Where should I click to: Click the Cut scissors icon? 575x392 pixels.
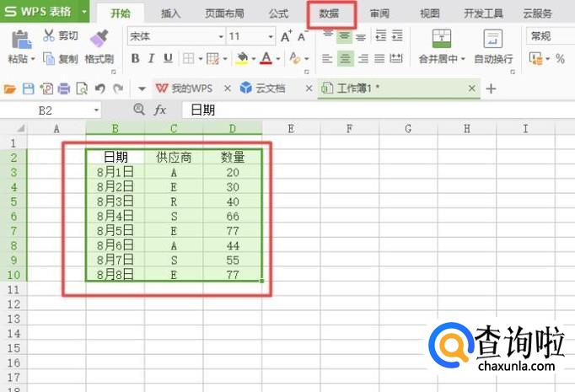tap(49, 36)
